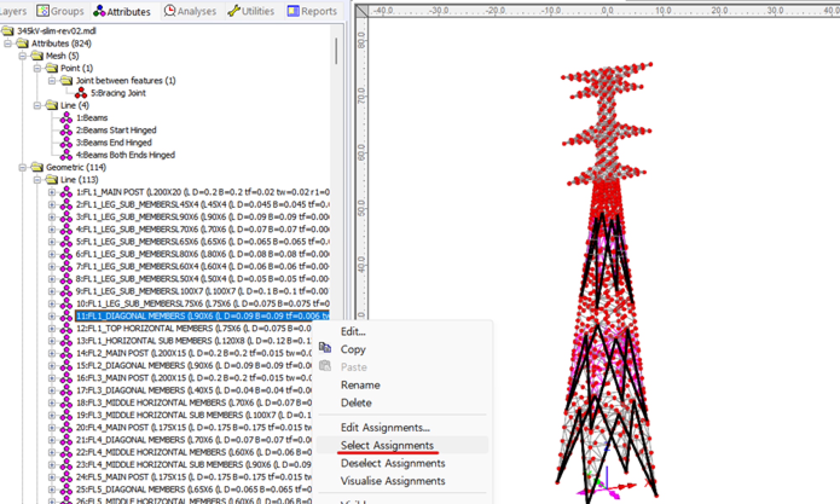Choose Visualise Assignments menu entry

coord(393,481)
